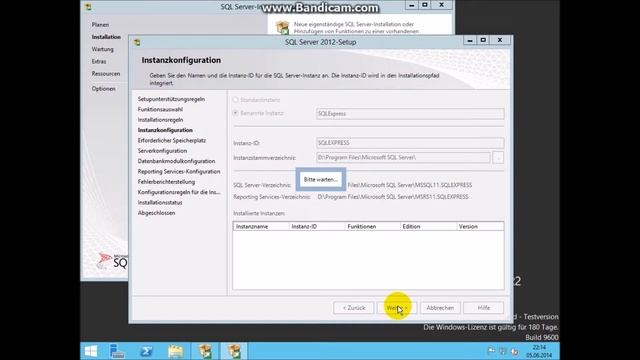Click the Version column header
The height and width of the screenshot is (360, 640).
click(x=480, y=226)
